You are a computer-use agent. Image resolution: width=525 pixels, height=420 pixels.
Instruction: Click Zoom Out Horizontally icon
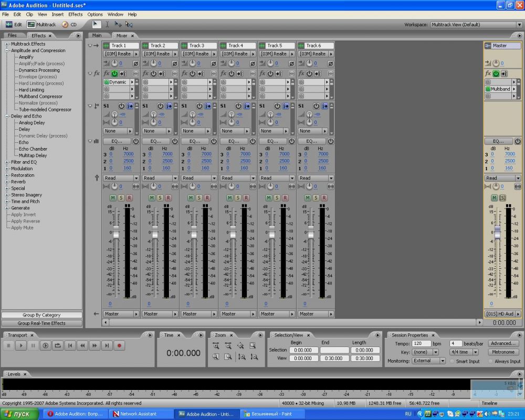point(228,345)
